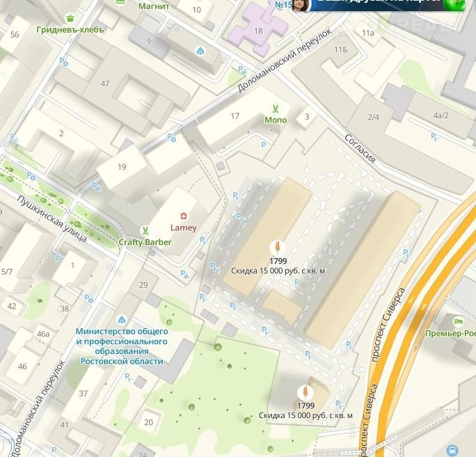Open lower 1799 wheat marker by park
Screen dimensions: 476x457
coord(306,392)
